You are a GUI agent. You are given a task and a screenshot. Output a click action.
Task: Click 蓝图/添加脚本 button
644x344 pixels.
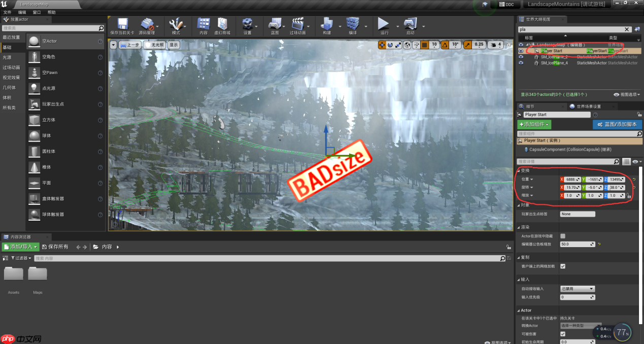tap(617, 124)
